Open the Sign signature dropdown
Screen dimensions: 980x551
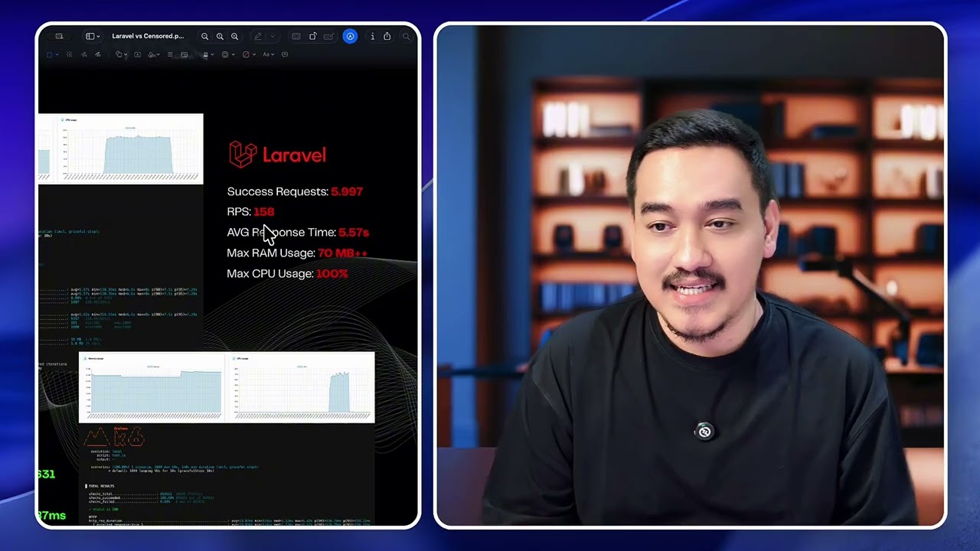tap(154, 54)
